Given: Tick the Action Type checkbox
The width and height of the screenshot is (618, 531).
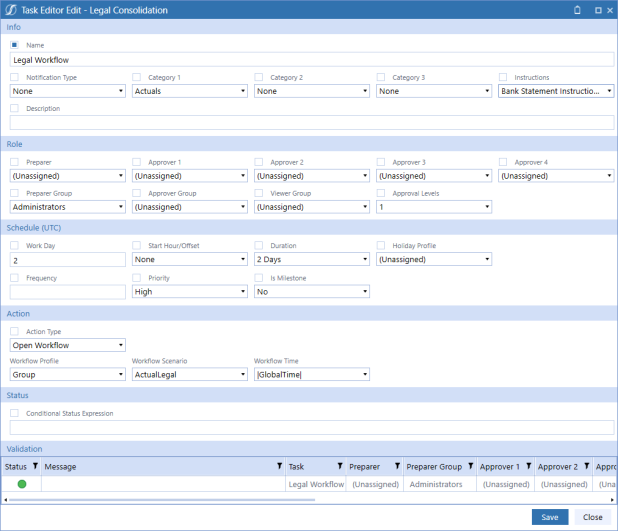Looking at the screenshot, I should (14, 331).
